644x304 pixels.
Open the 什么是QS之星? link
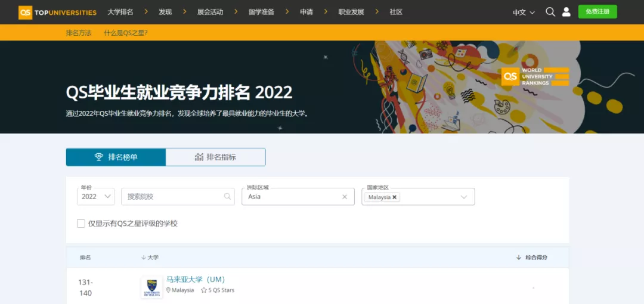126,33
